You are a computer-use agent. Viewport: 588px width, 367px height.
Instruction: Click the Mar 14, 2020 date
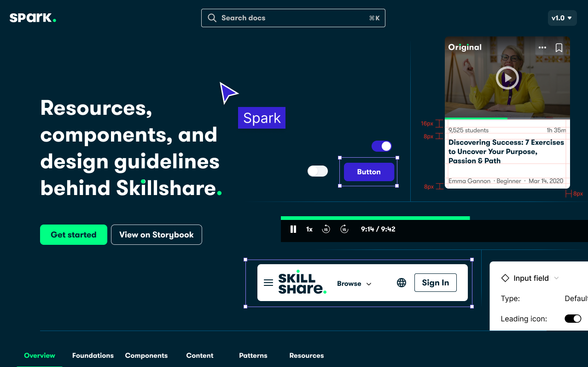click(x=546, y=181)
